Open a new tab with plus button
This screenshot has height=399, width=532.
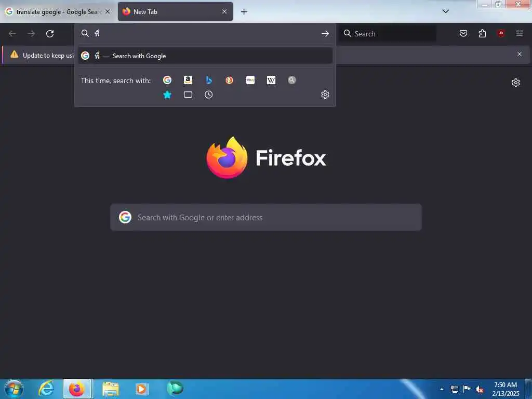click(x=244, y=12)
